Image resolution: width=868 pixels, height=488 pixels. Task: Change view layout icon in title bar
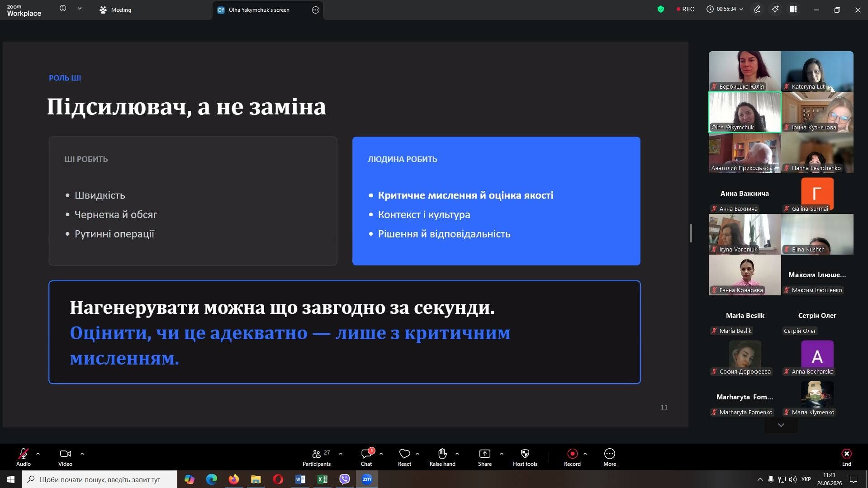(x=793, y=9)
